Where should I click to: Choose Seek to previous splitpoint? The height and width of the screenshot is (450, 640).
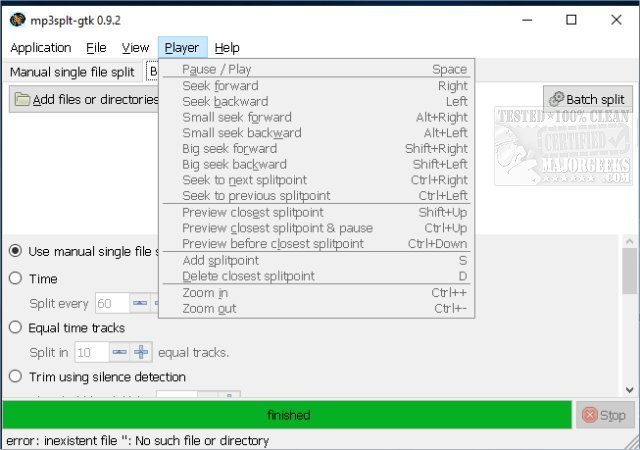coord(316,196)
